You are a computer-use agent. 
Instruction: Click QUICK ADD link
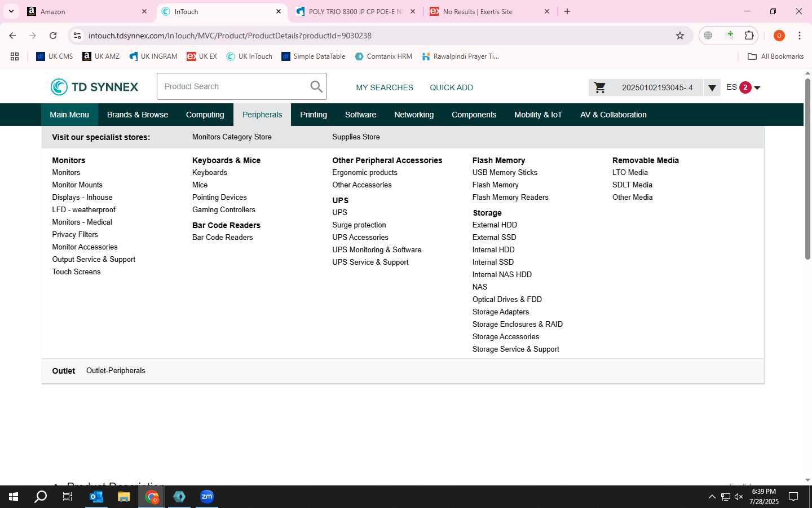pos(452,87)
